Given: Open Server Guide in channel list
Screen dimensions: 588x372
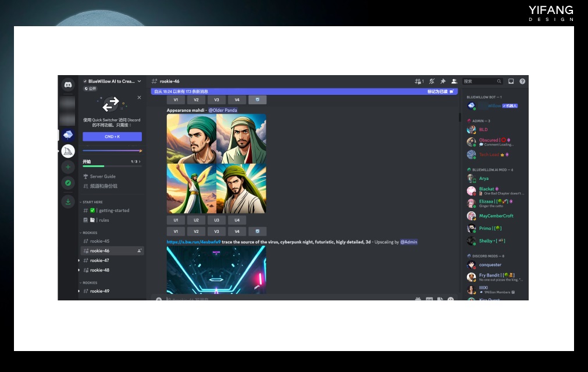Looking at the screenshot, I should [102, 176].
